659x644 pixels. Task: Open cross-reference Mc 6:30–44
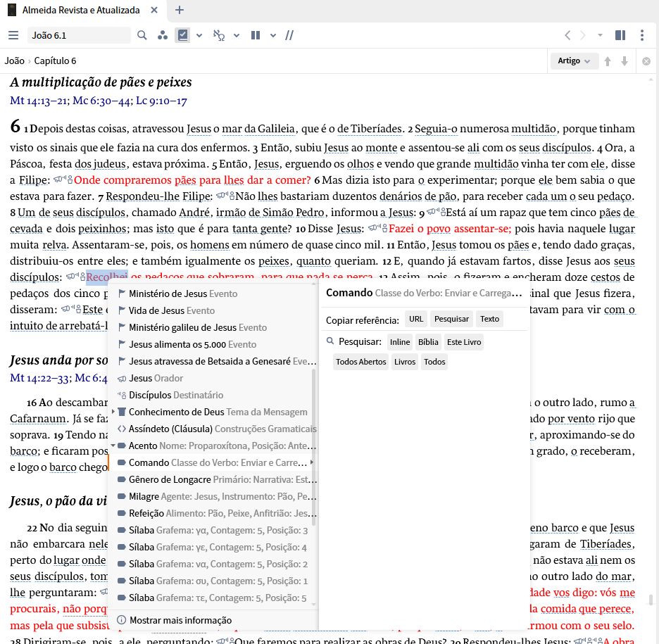coord(103,101)
